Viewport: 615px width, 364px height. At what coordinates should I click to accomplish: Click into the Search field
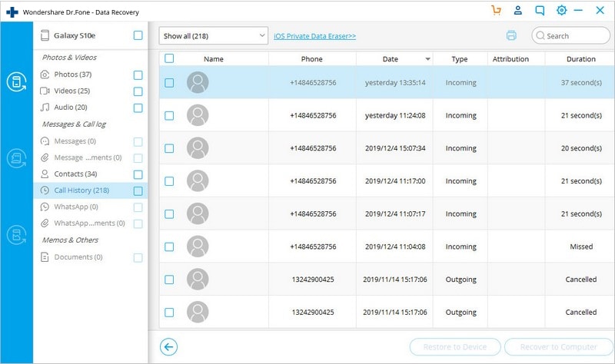(x=570, y=35)
